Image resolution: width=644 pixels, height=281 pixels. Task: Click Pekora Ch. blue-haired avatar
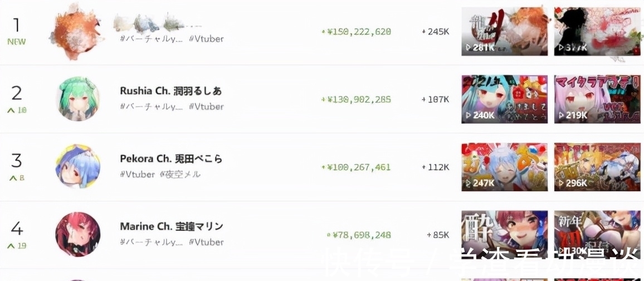(78, 167)
